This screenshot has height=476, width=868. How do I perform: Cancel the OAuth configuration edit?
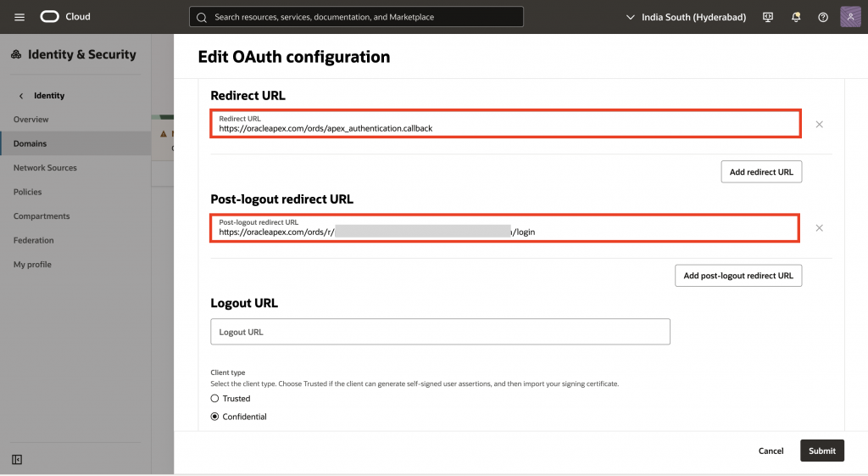771,451
